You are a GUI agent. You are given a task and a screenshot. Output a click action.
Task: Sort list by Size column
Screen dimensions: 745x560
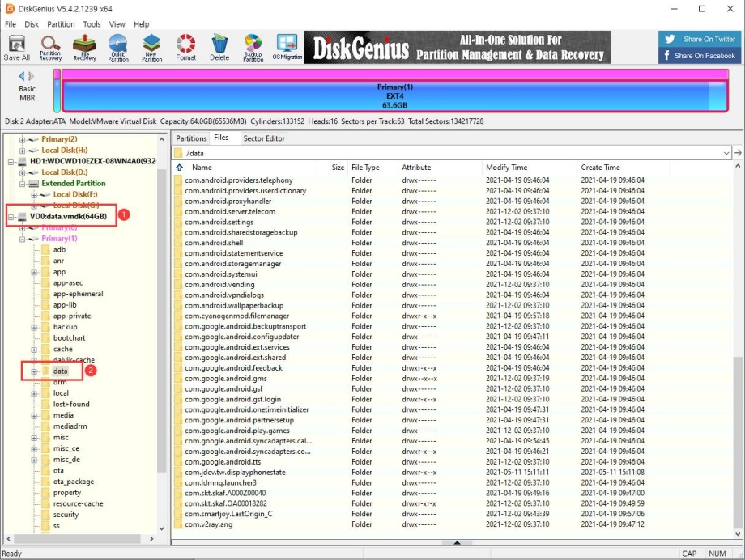[x=338, y=168]
